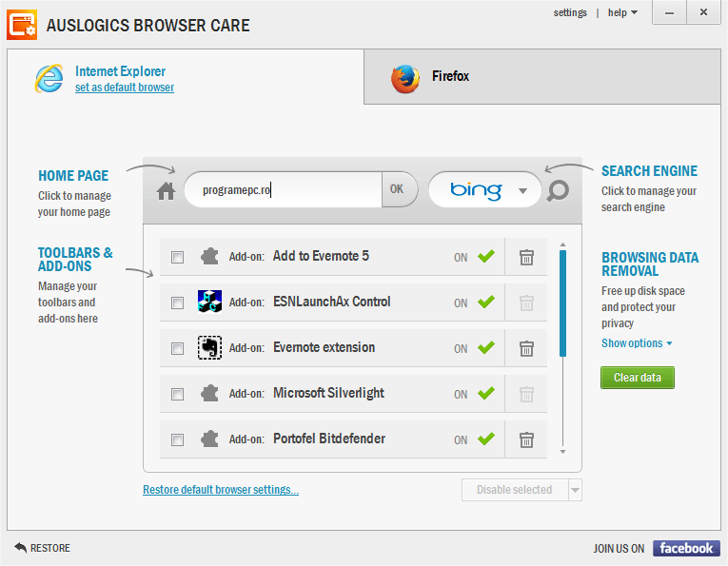Tick checkbox for Add to Evernote 5
Screen dimensions: 728x566
click(177, 257)
